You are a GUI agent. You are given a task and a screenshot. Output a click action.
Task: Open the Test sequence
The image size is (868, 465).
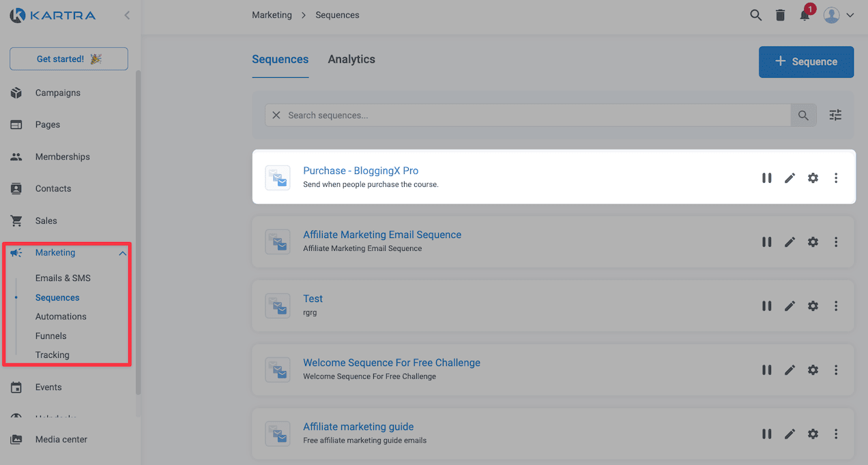[313, 299]
